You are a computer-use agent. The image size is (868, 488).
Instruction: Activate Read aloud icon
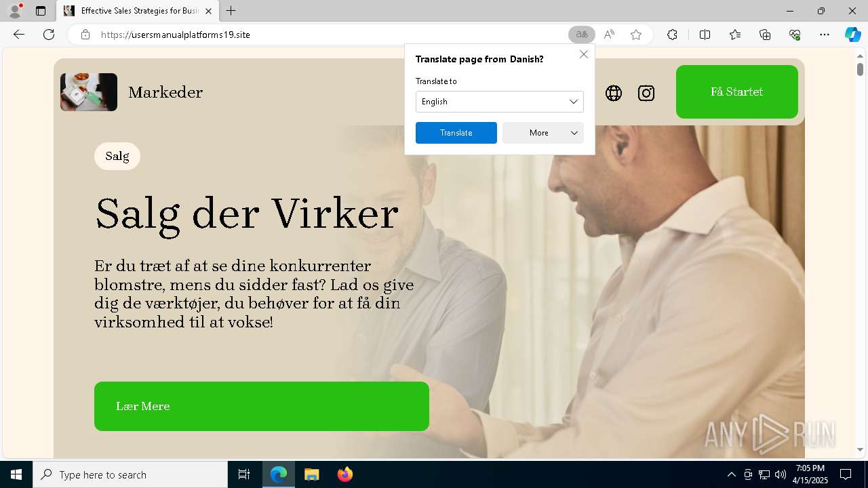click(609, 35)
